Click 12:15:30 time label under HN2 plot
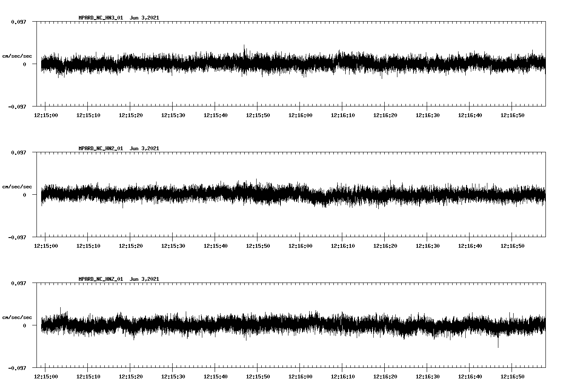The width and height of the screenshot is (576, 392). coord(173,246)
